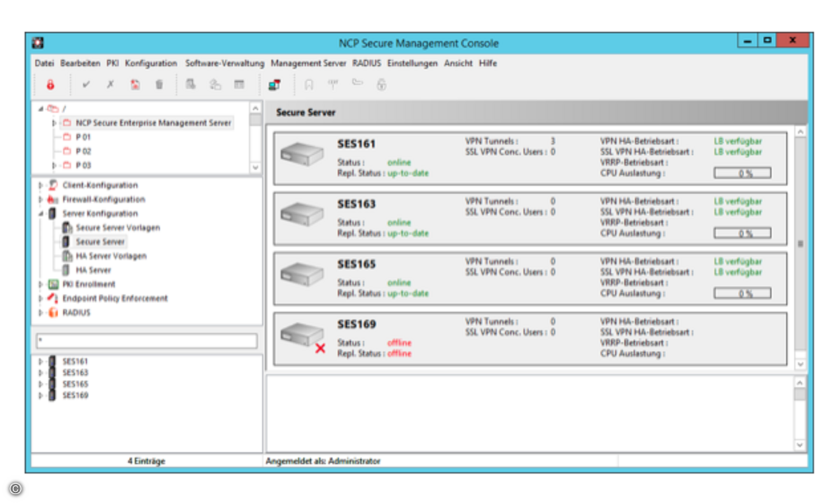Image resolution: width=840 pixels, height=504 pixels.
Task: Click the Client-Konfiguration tree icon
Action: pyautogui.click(x=54, y=185)
